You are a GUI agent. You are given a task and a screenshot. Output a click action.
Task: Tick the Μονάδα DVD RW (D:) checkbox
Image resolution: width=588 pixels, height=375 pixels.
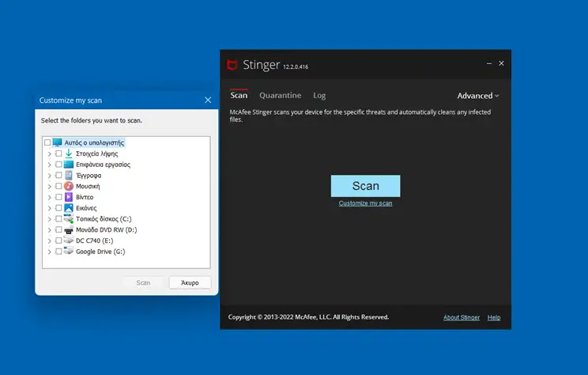pos(58,229)
